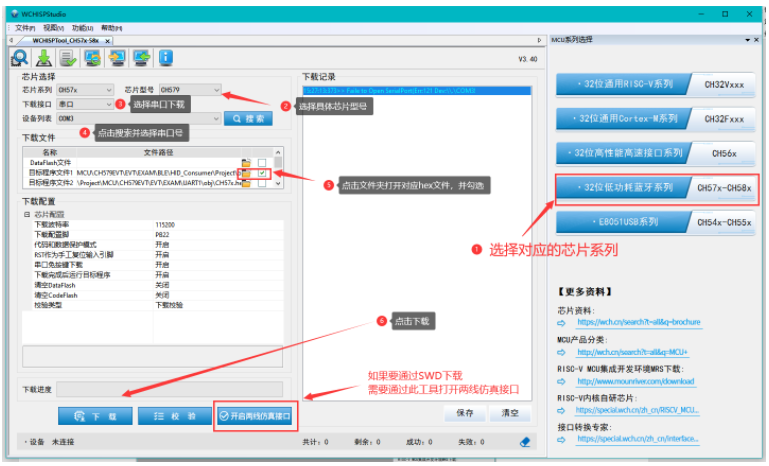
Task: Open the 下载接口 串口 dropdown
Action: 108,104
